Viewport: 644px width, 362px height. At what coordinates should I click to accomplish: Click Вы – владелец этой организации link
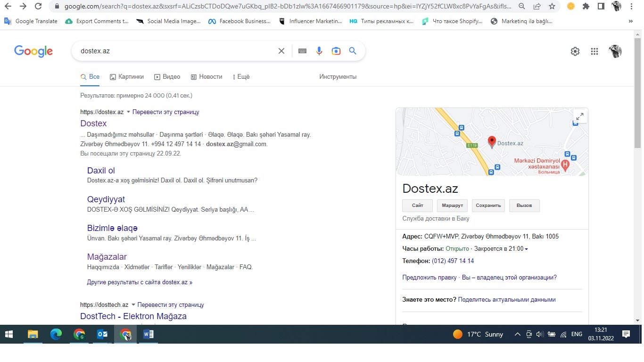tap(509, 278)
